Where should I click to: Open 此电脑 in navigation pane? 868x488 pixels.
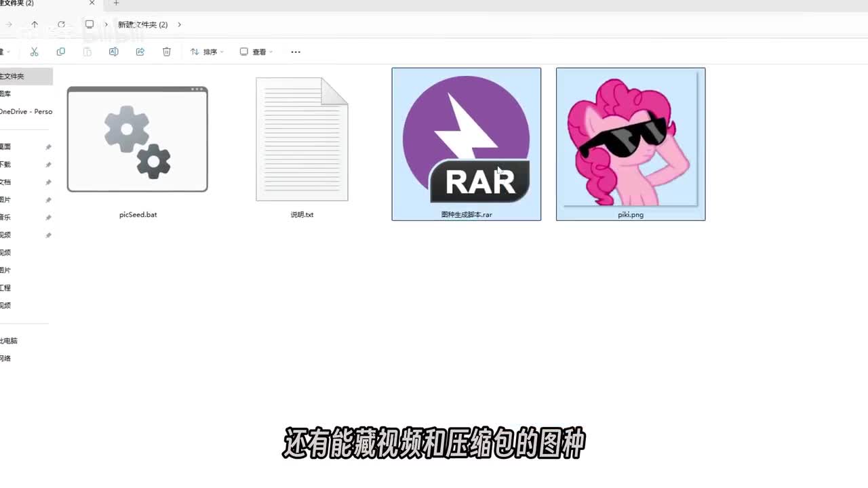(x=9, y=340)
